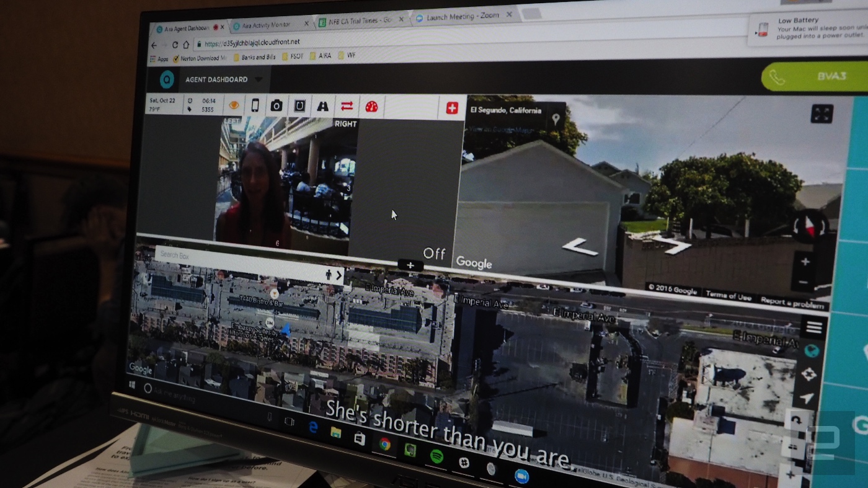Click the smartphone icon in toolbar
This screenshot has height=488, width=868.
point(255,105)
